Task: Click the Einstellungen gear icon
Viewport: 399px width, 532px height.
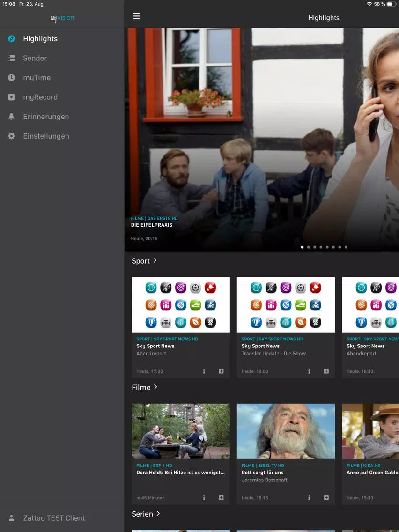Action: tap(11, 136)
